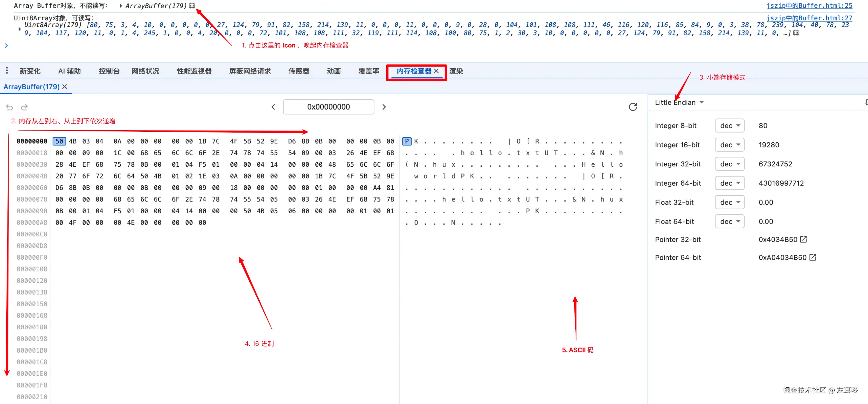Close the 内存检查器 tab
Screen dimensions: 868x404
pyautogui.click(x=436, y=71)
